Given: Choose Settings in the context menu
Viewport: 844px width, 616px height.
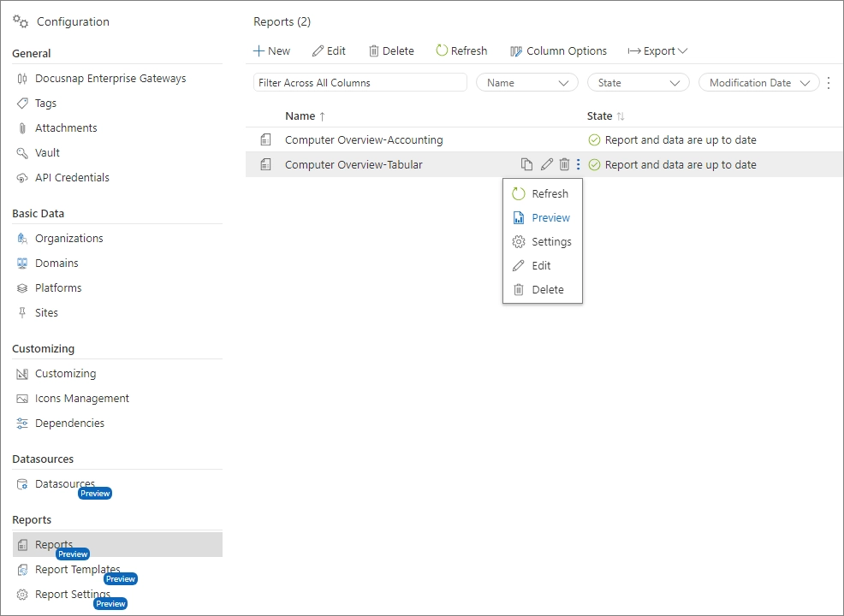Looking at the screenshot, I should [x=550, y=241].
